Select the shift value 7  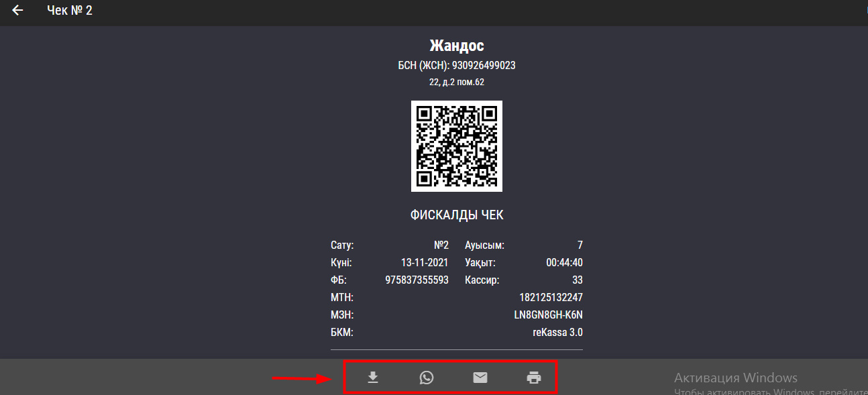pyautogui.click(x=580, y=245)
